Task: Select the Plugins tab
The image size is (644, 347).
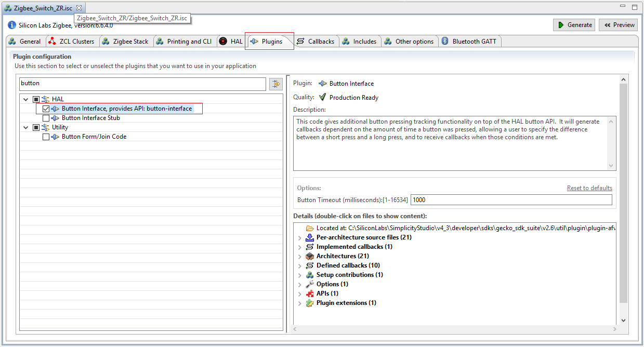Action: (267, 42)
